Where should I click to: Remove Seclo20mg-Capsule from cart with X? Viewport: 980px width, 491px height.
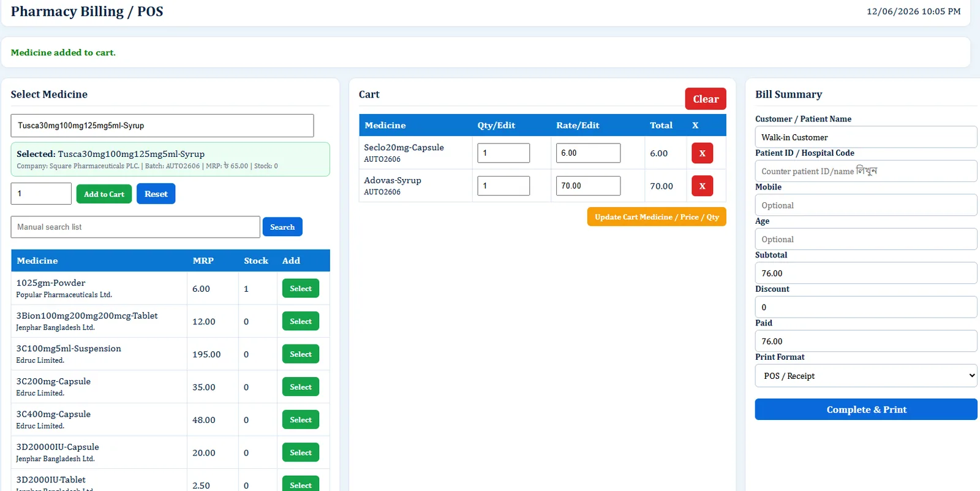pos(702,153)
